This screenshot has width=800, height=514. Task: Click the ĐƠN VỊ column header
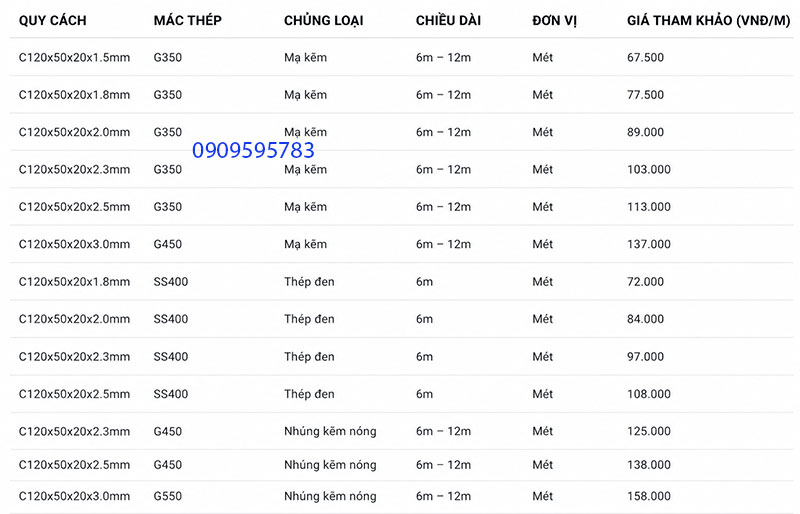(x=554, y=21)
